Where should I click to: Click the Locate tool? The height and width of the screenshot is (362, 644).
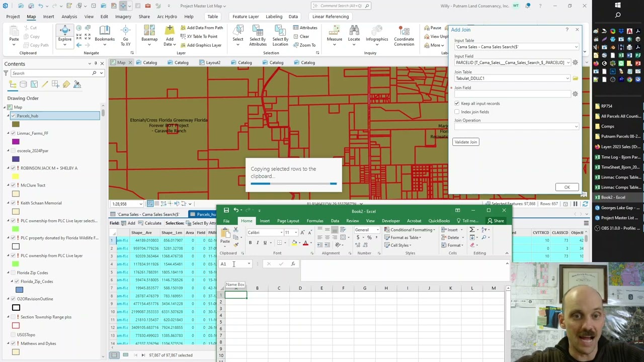point(354,34)
